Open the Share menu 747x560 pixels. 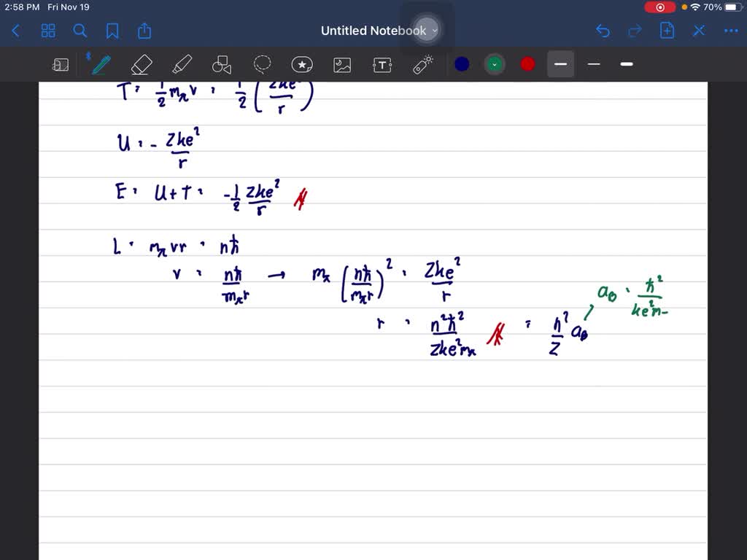pyautogui.click(x=144, y=31)
